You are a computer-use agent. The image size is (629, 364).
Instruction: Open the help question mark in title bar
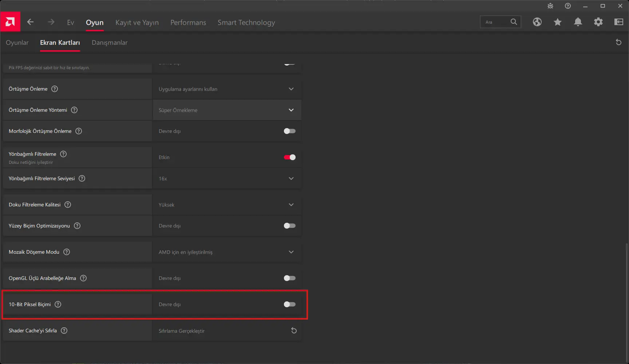(x=567, y=6)
